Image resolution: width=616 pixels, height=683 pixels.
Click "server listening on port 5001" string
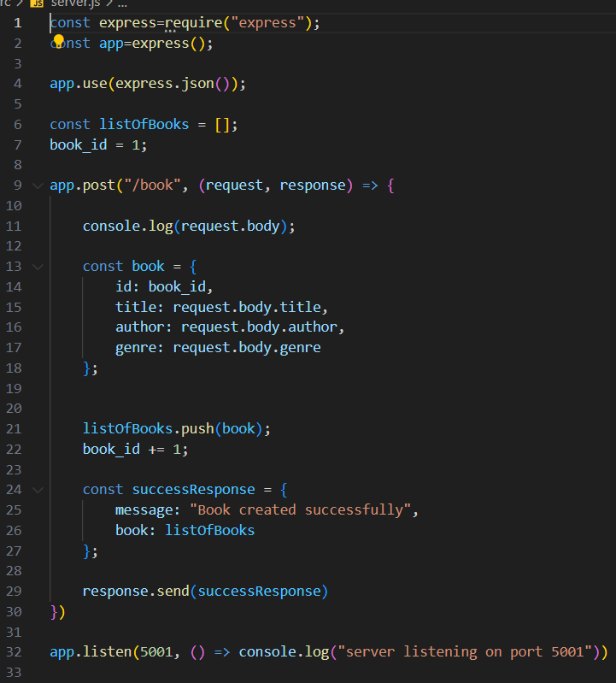(x=465, y=652)
